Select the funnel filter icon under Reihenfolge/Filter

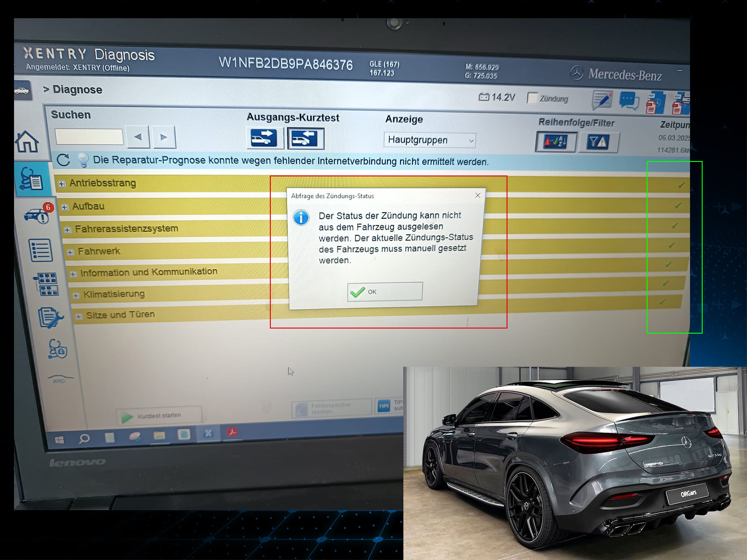[599, 142]
